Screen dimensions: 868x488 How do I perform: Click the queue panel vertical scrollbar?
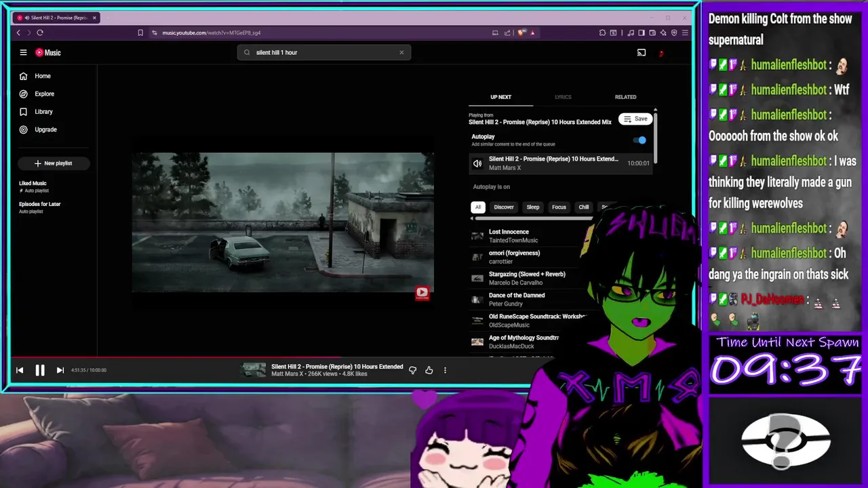pos(655,139)
